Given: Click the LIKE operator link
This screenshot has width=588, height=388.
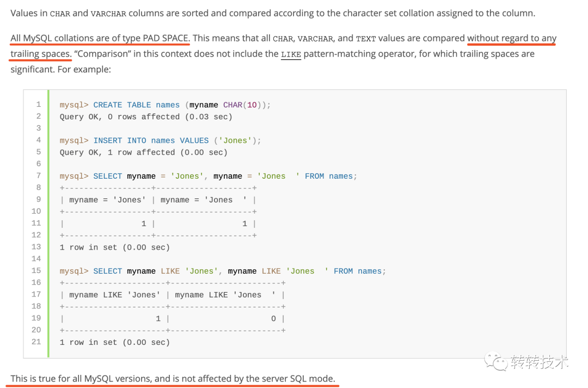Looking at the screenshot, I should point(291,54).
